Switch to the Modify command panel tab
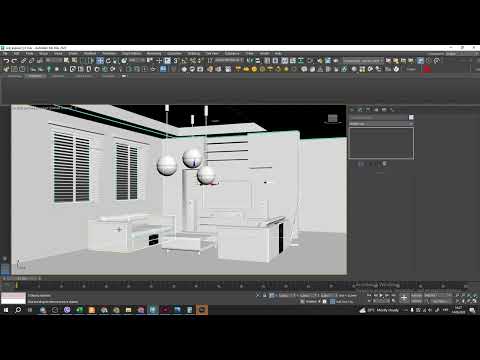 [361, 109]
